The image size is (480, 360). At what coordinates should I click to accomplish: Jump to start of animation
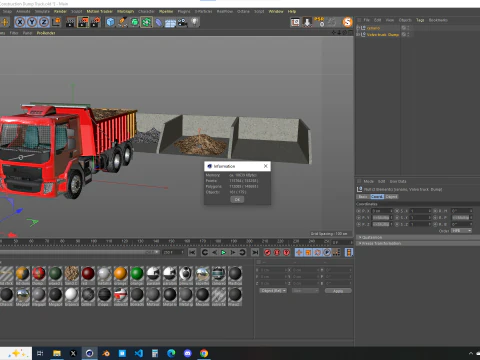[x=192, y=252]
